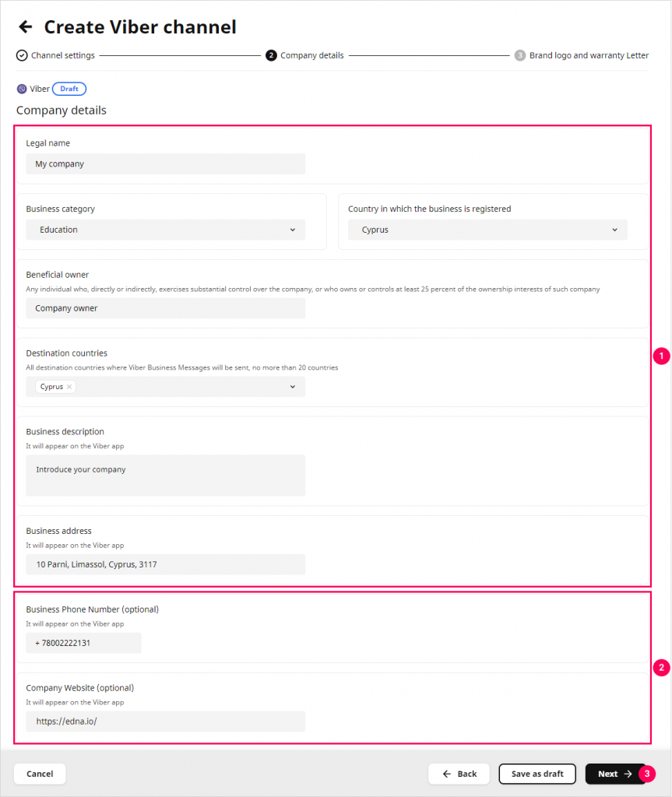Cancel the channel creation
Screen dimensions: 672x797
[x=40, y=774]
